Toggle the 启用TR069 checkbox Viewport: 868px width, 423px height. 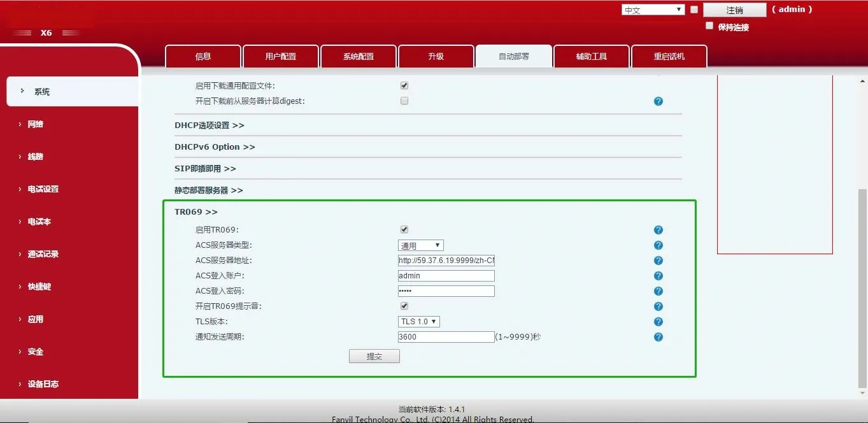coord(404,229)
